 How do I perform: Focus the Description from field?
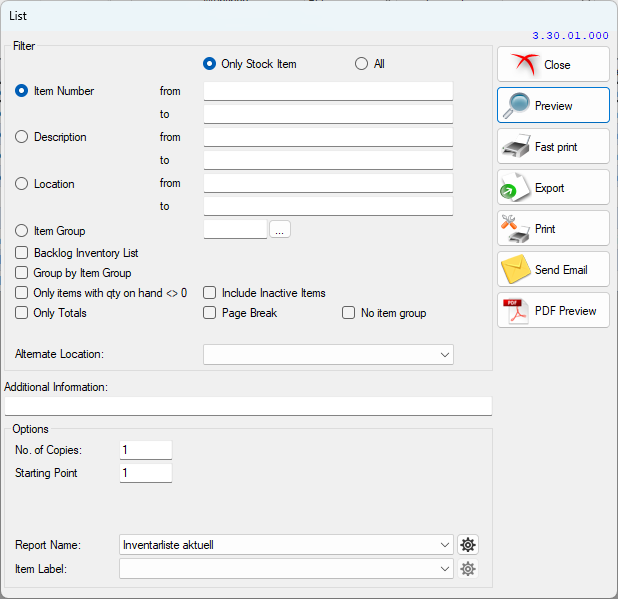point(328,137)
